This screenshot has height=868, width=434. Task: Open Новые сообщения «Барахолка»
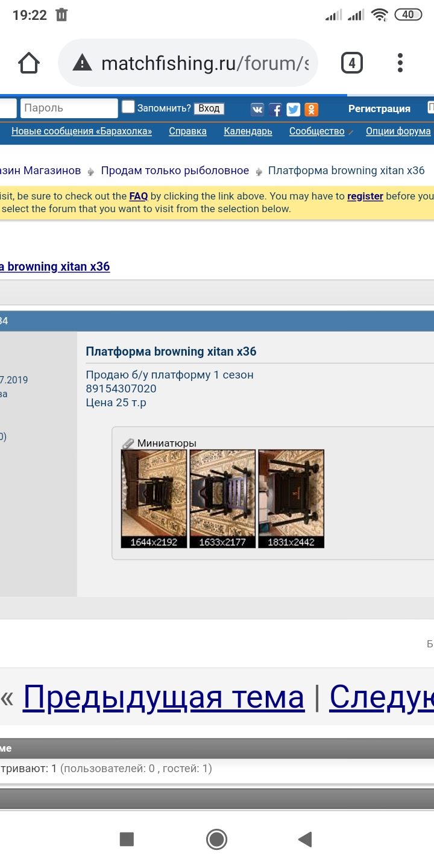coord(81,131)
